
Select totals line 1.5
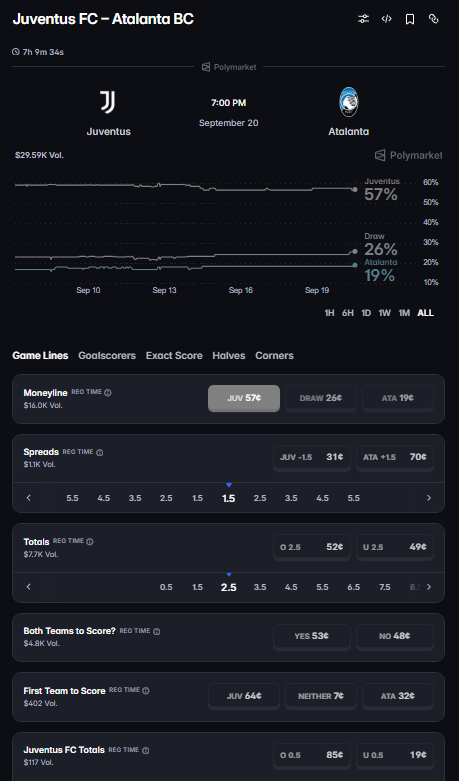[198, 587]
